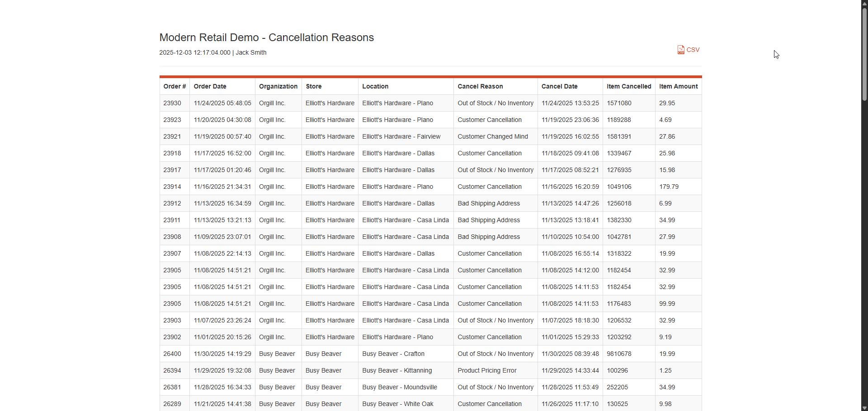Image resolution: width=868 pixels, height=411 pixels.
Task: Select order number 23930 cell
Action: point(175,103)
